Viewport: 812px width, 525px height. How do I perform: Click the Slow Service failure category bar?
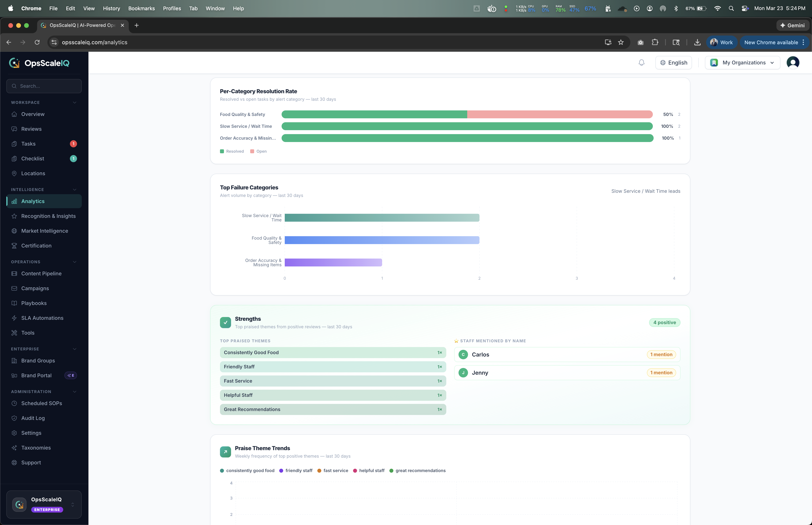[x=382, y=218]
